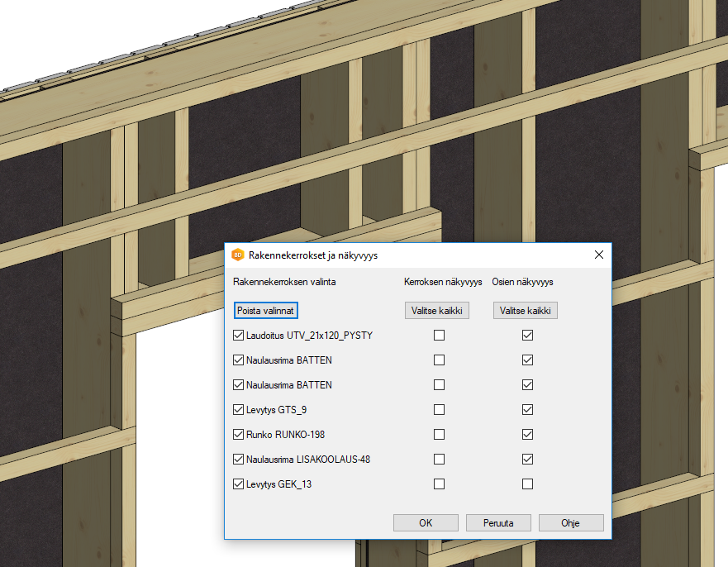The height and width of the screenshot is (567, 728).
Task: Enable layer visibility for Laudoitus UTV_21x120_PYSTY
Action: pyautogui.click(x=440, y=336)
